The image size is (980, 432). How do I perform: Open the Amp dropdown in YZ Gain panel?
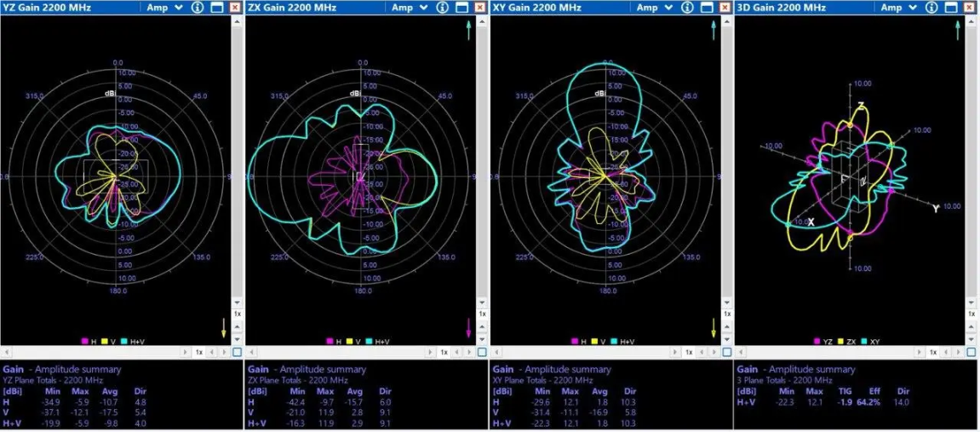coord(164,8)
